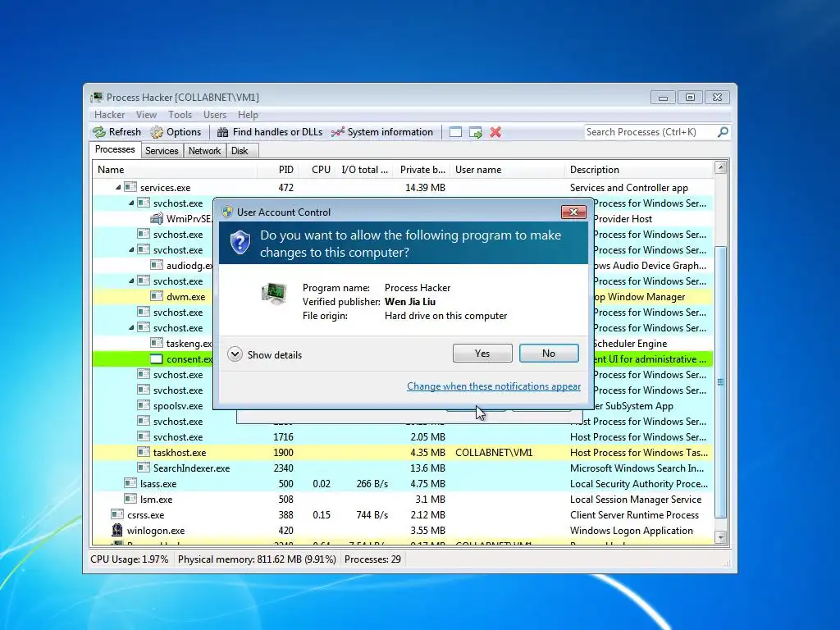840x630 pixels.
Task: Select the SearchIndexer.exe row
Action: point(403,468)
